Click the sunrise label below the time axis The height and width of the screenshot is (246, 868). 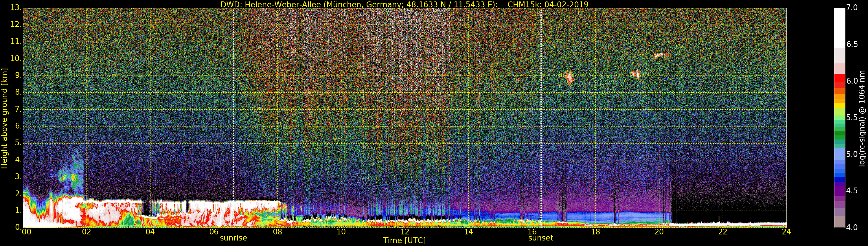click(x=233, y=238)
